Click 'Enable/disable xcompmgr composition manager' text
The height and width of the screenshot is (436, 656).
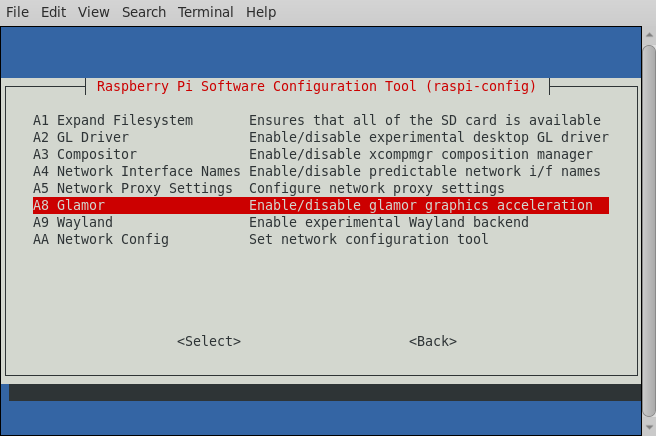coord(421,154)
